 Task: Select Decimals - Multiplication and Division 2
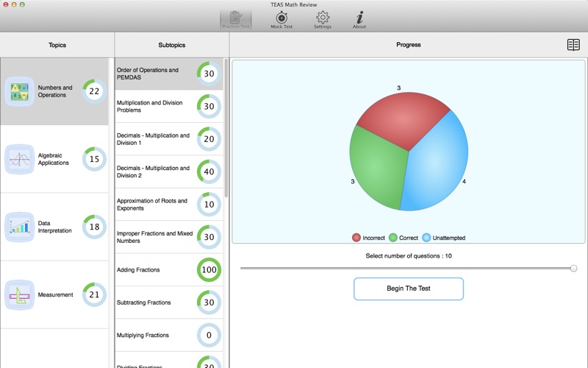(169, 171)
